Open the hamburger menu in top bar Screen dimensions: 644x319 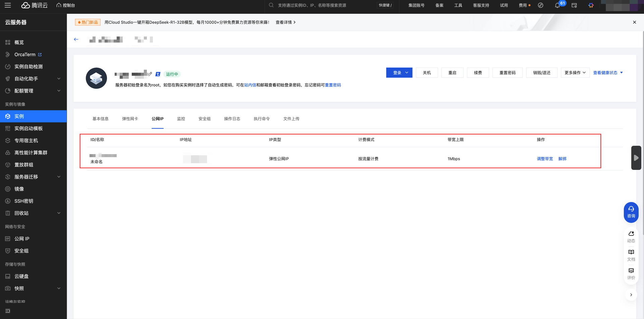8,5
